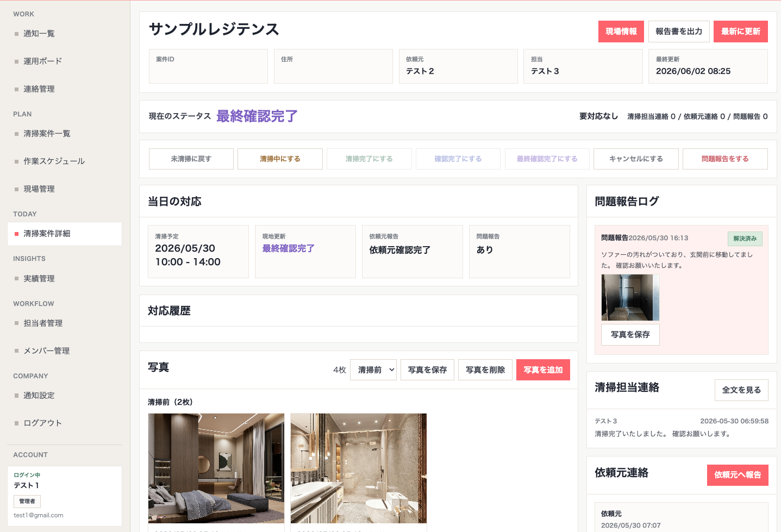Click the 管理者 role badge
781x532 pixels.
click(x=27, y=502)
